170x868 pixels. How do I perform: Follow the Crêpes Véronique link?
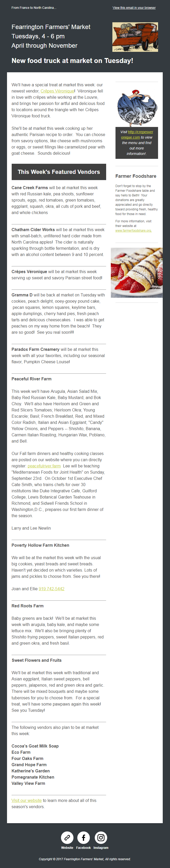click(58, 91)
